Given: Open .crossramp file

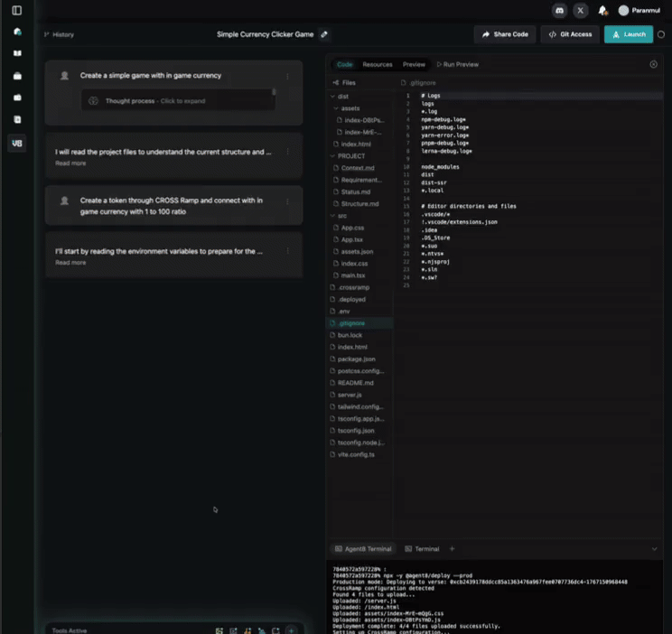Looking at the screenshot, I should [353, 287].
